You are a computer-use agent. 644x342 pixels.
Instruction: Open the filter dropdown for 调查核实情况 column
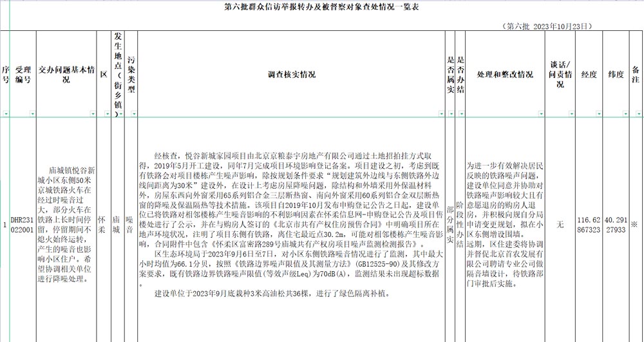click(442, 114)
